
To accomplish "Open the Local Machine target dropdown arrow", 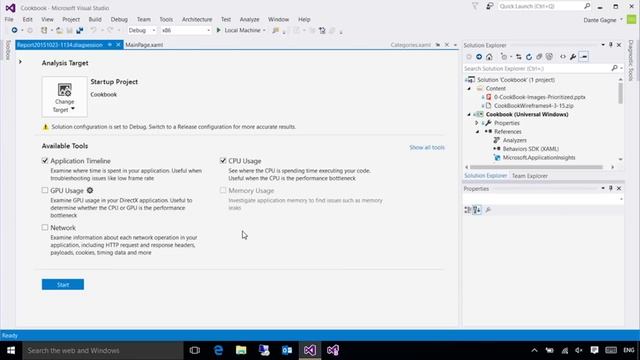I will click(264, 31).
